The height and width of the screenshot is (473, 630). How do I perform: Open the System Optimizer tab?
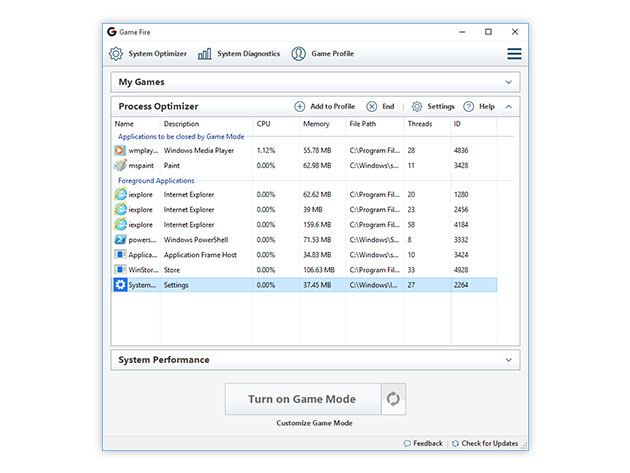click(x=158, y=53)
